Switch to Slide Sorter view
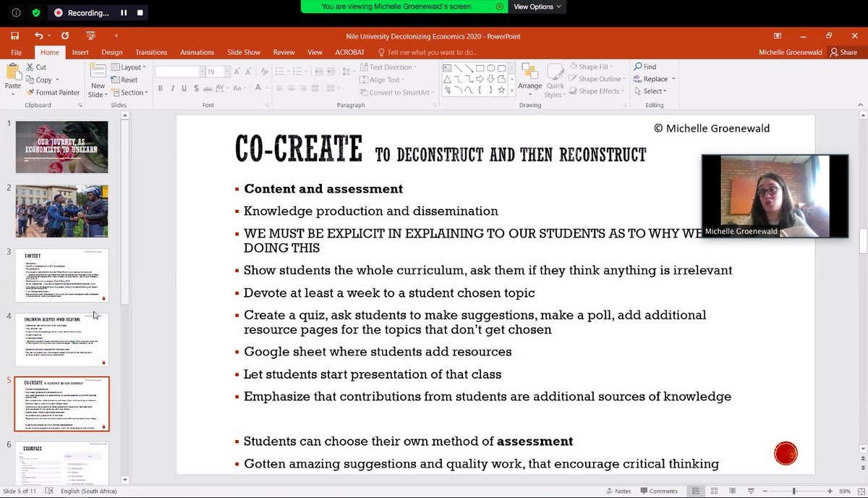Image resolution: width=868 pixels, height=498 pixels. pos(715,490)
